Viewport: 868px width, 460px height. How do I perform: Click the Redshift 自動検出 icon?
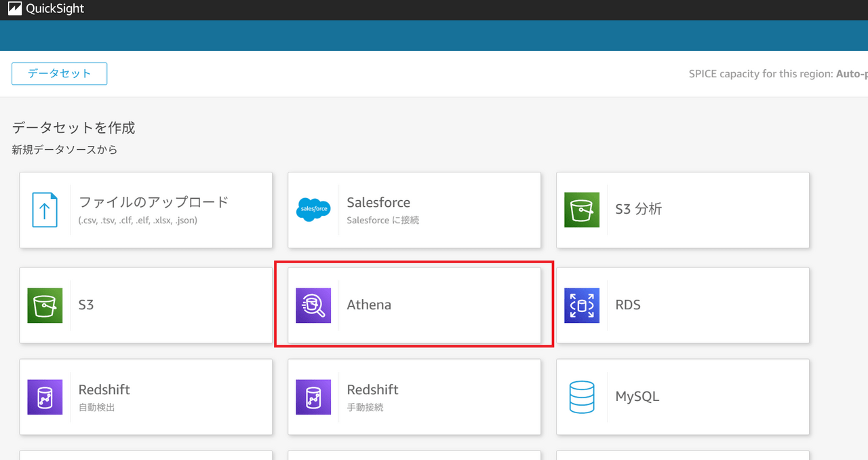pyautogui.click(x=45, y=397)
